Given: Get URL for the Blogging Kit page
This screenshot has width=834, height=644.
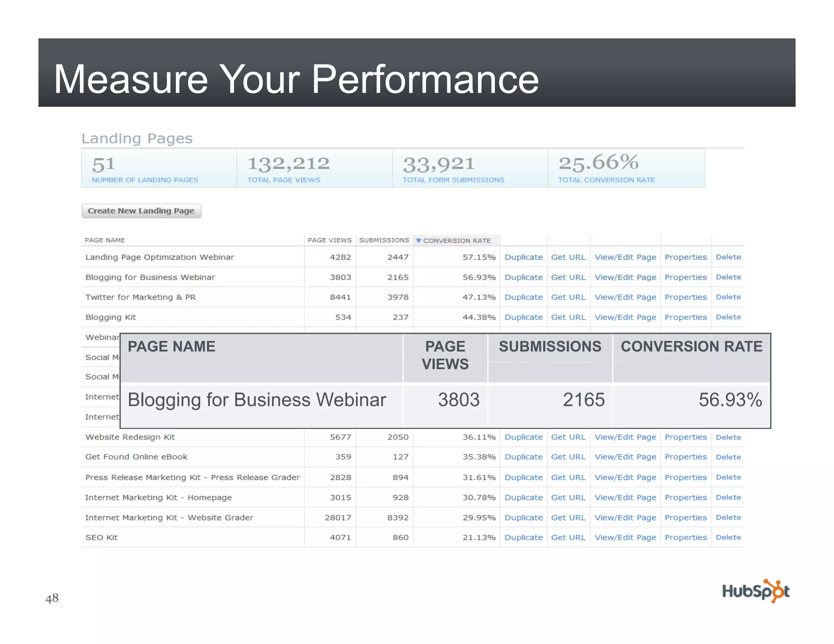Looking at the screenshot, I should tap(568, 317).
